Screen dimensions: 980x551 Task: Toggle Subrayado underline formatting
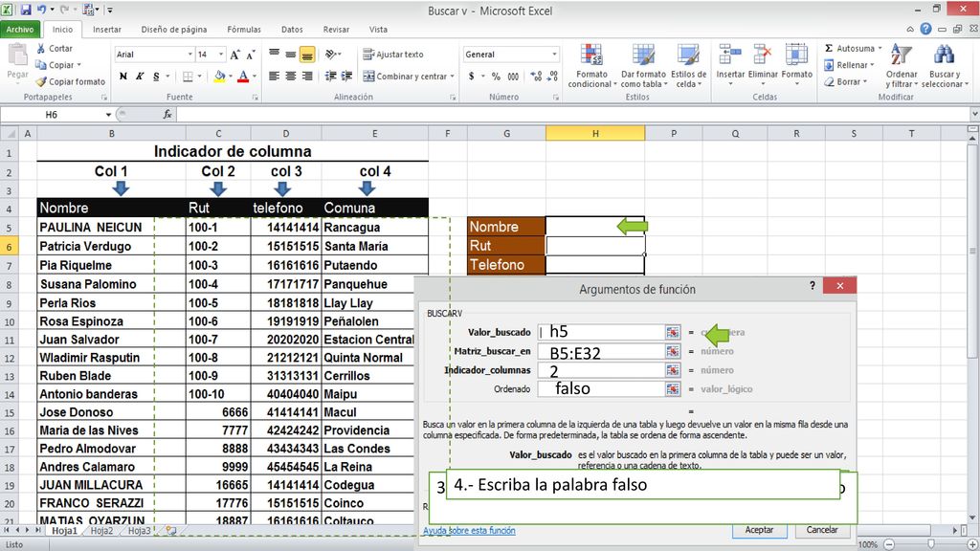click(156, 77)
